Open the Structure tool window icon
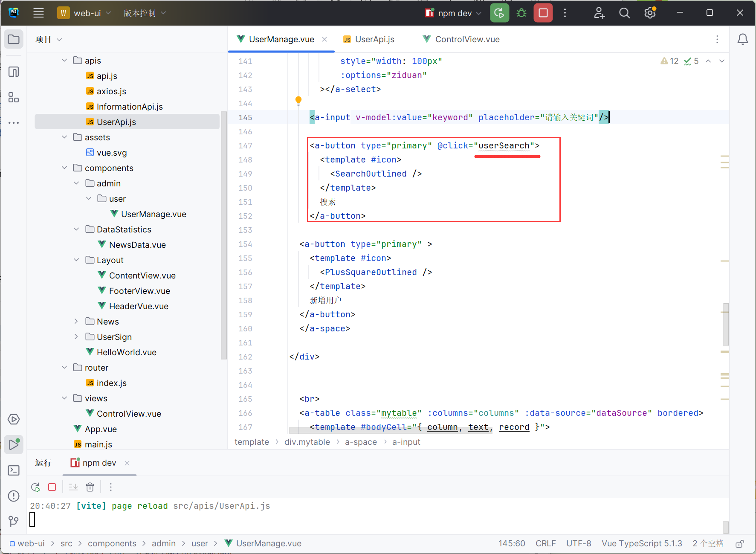The image size is (756, 554). point(14,97)
